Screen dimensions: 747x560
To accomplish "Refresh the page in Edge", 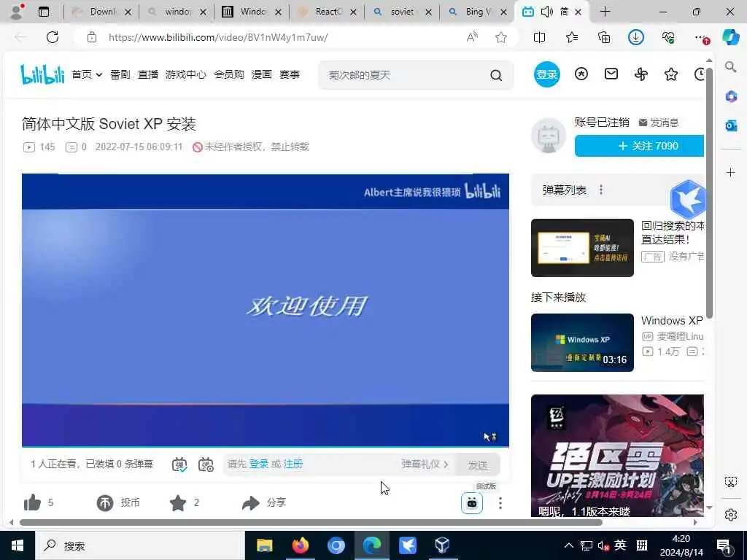I will pos(53,37).
